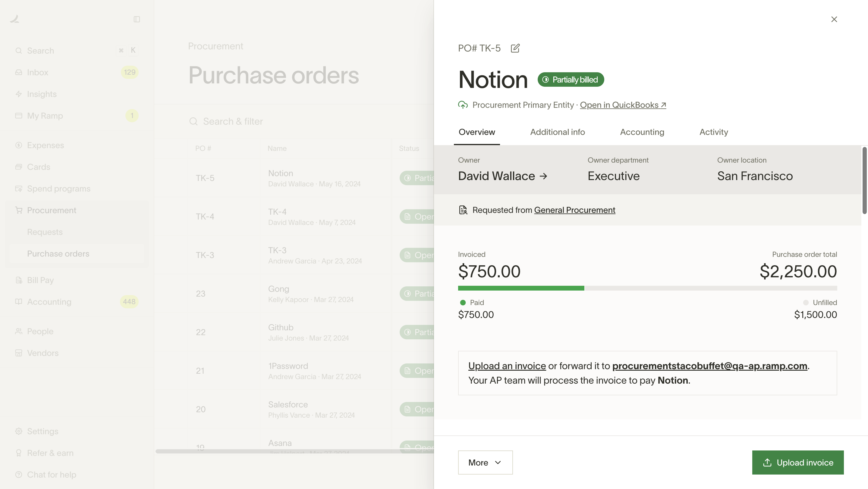Click the Bill Pay icon
This screenshot has width=868, height=489.
pos(19,280)
